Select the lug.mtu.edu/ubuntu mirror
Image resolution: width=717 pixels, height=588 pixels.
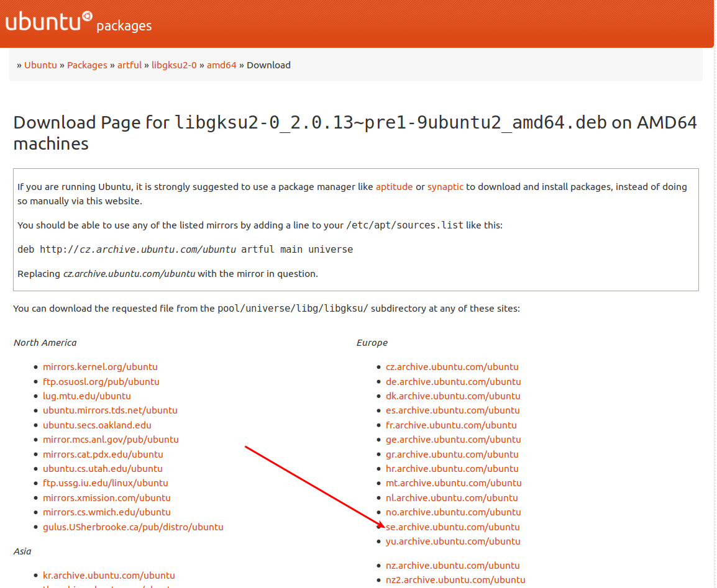[86, 396]
